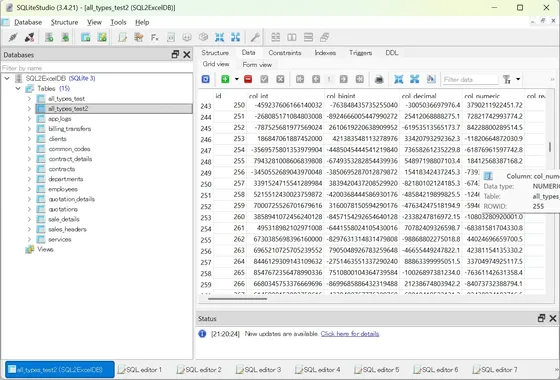
Task: Click the Tile windows vertically icon
Action: [308, 37]
